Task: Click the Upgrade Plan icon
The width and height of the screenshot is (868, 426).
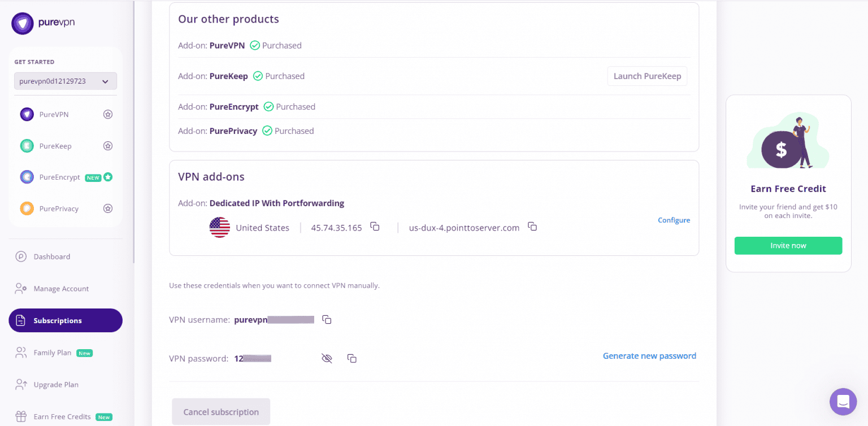Action: 21,385
